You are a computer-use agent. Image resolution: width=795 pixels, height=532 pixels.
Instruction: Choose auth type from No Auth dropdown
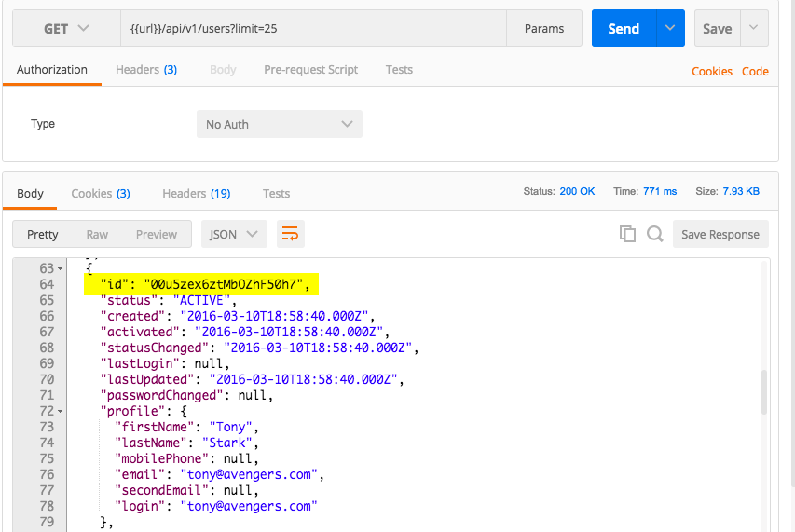point(279,124)
